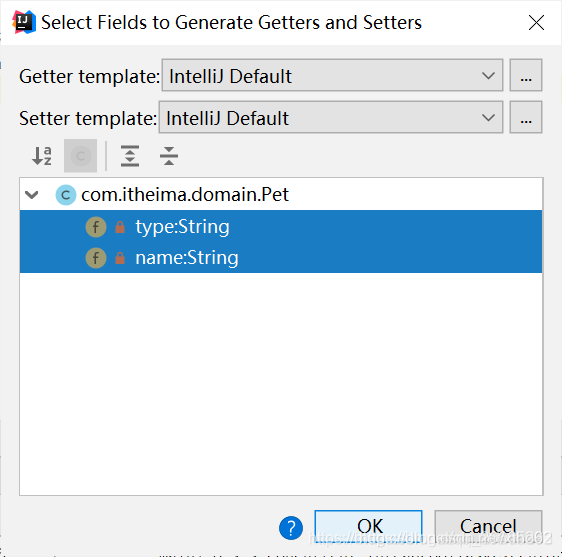Open the Getter template dropdown
The height and width of the screenshot is (557, 562).
coord(332,75)
